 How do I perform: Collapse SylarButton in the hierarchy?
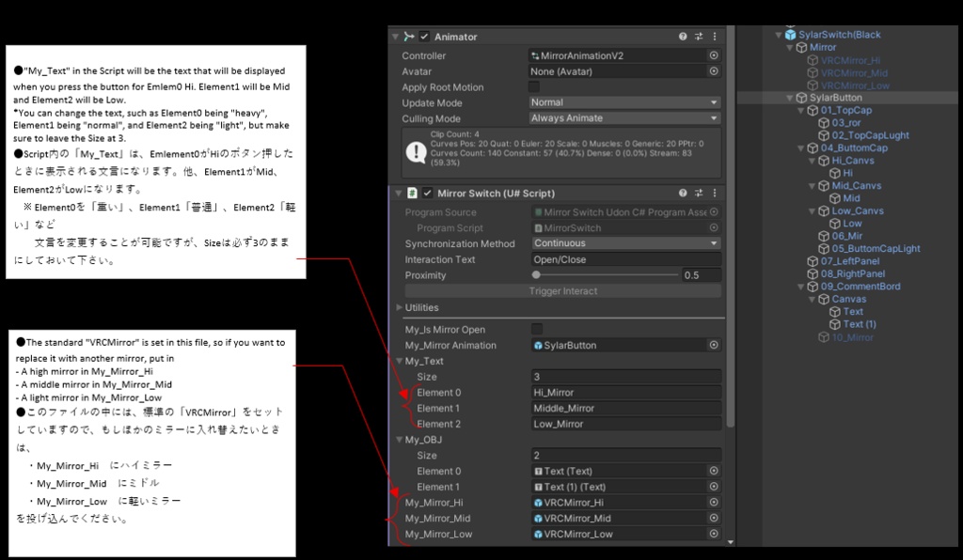point(790,98)
